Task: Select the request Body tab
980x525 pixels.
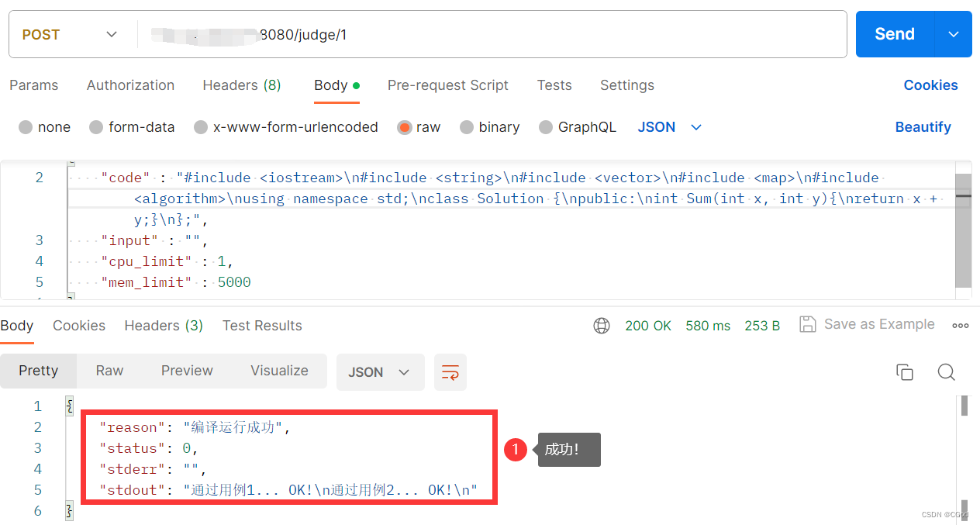Action: pyautogui.click(x=336, y=85)
